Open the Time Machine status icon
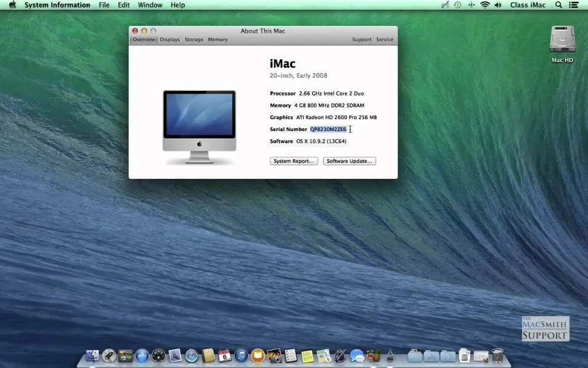Viewport: 588px width, 368px height. (x=458, y=5)
